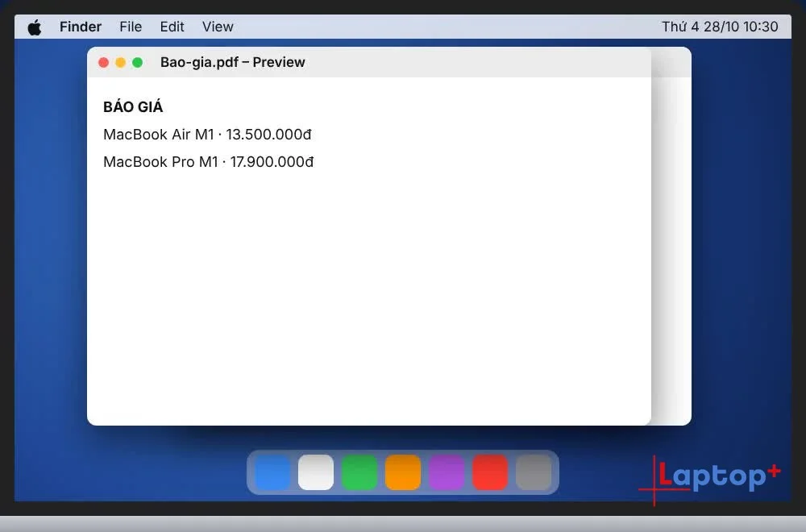The image size is (806, 532).
Task: Click the red Dock icon
Action: coord(490,472)
